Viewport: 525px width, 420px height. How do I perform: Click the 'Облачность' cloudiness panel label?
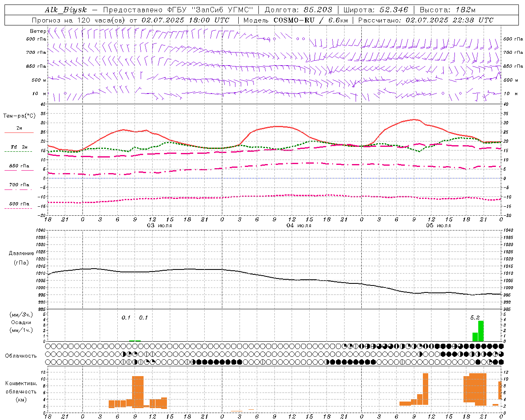tap(21, 356)
